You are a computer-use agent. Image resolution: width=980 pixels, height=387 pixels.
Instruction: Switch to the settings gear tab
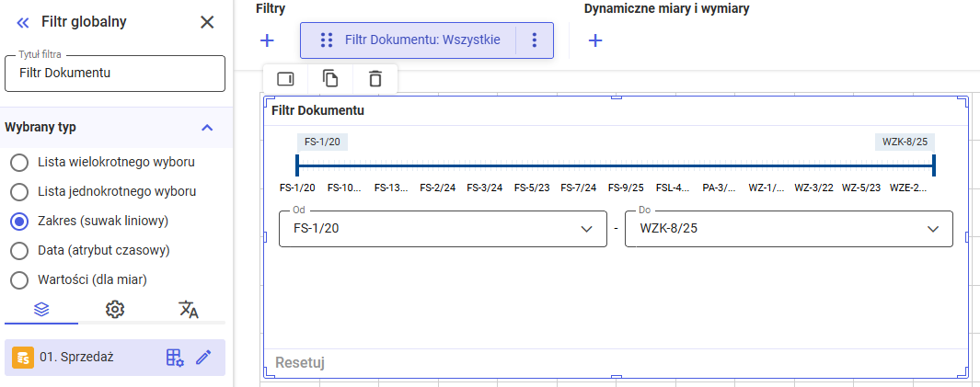coord(115,310)
